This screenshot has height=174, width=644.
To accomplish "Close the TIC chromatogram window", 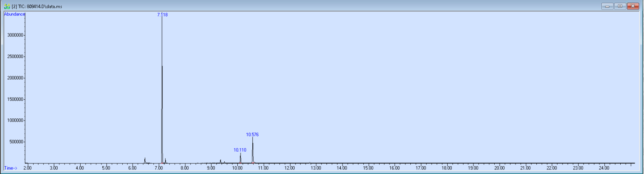I will click(x=633, y=6).
